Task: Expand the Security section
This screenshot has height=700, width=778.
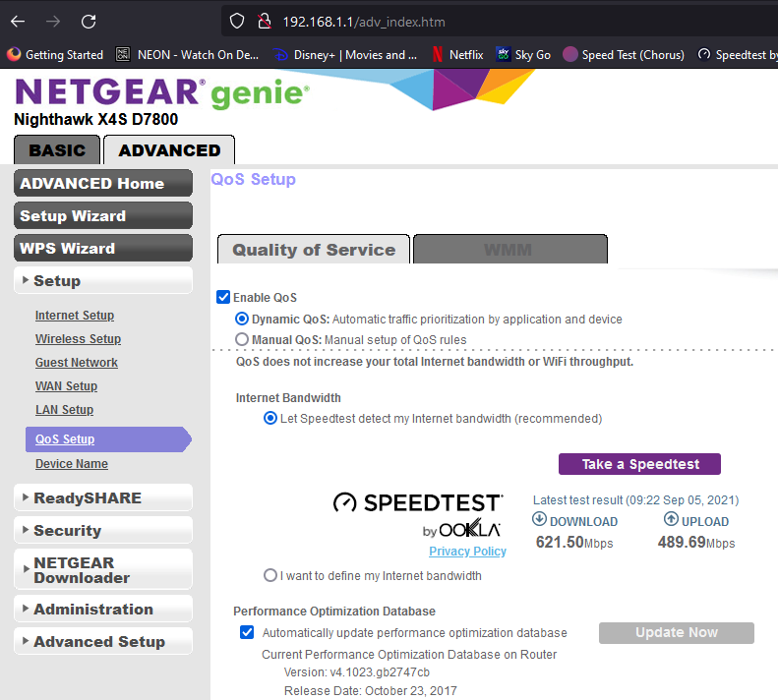Action: [103, 530]
